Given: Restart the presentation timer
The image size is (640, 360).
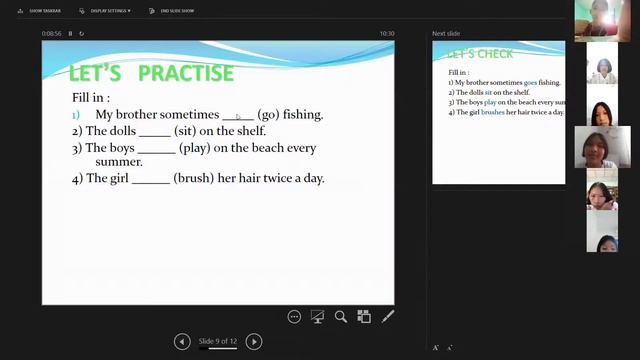Looking at the screenshot, I should pos(82,33).
